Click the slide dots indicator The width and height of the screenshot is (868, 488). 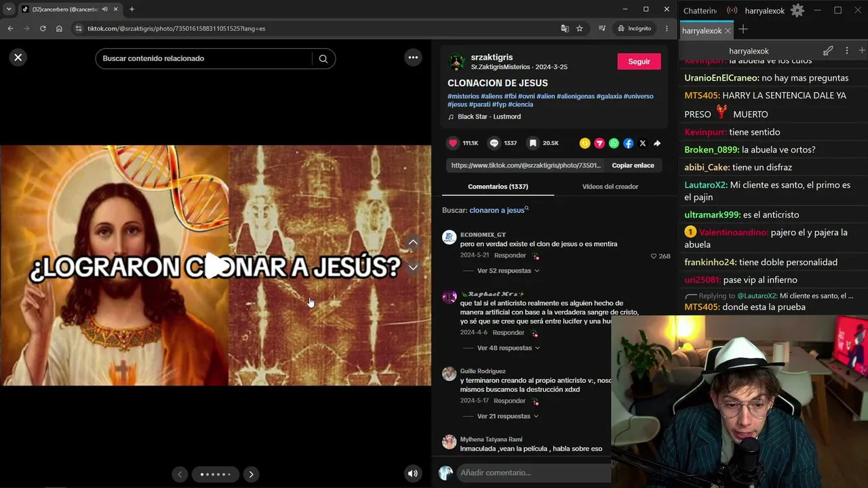coord(216,474)
